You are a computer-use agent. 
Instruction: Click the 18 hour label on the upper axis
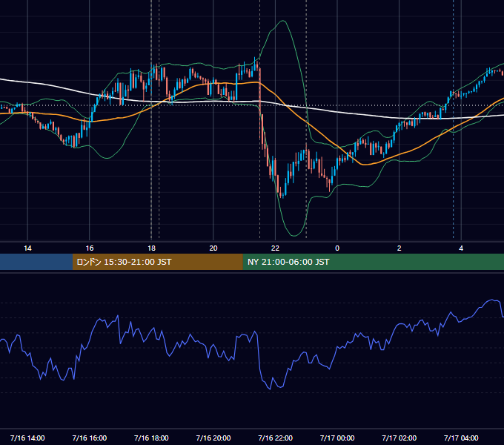coord(151,248)
